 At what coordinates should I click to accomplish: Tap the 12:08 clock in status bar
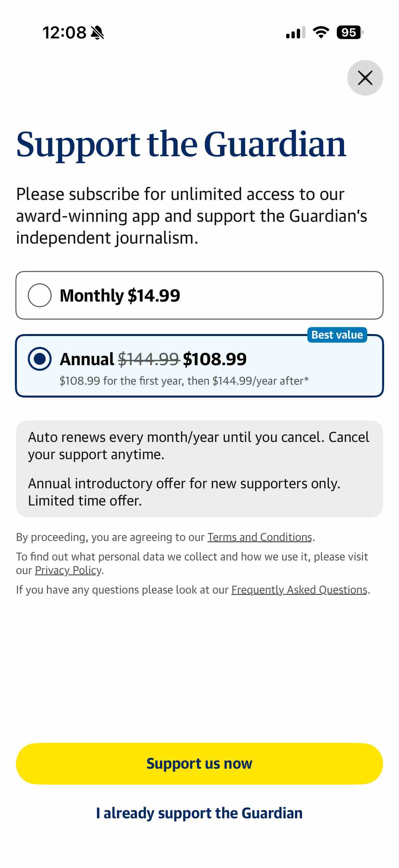[x=64, y=33]
